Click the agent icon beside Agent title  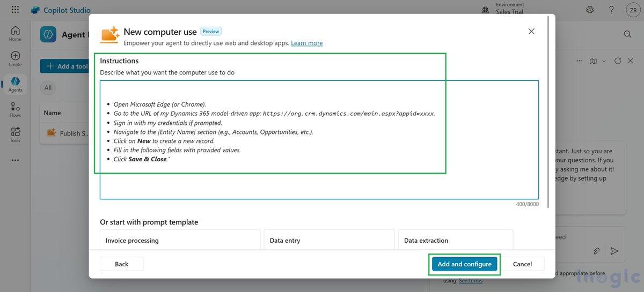click(48, 34)
